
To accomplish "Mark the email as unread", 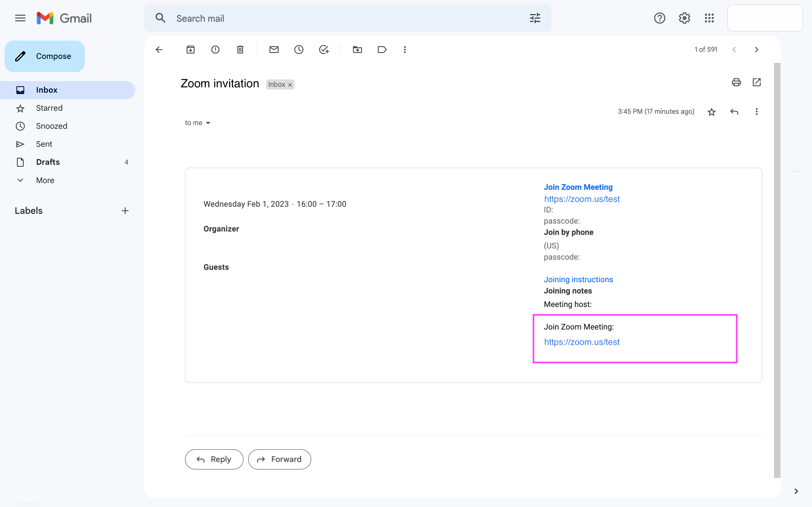I will pos(274,49).
